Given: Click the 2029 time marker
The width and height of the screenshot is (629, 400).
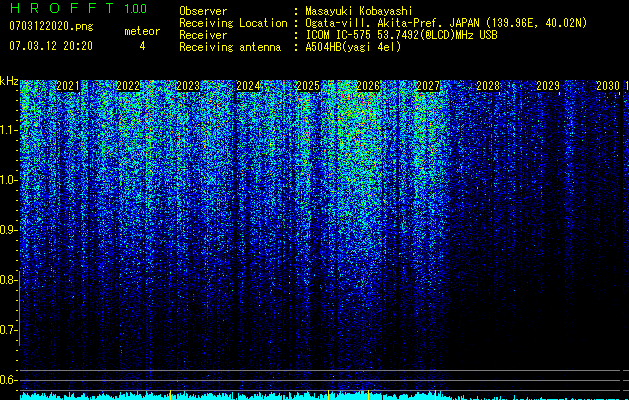Looking at the screenshot, I should point(548,86).
